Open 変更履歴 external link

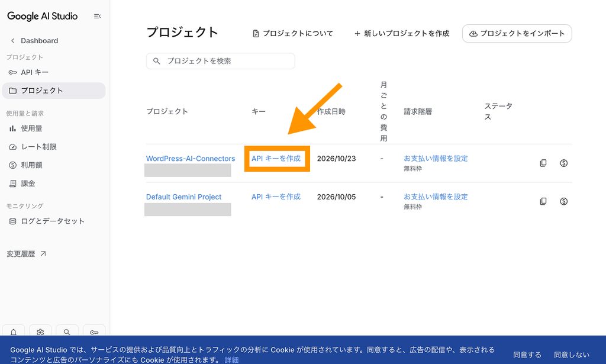[x=27, y=254]
